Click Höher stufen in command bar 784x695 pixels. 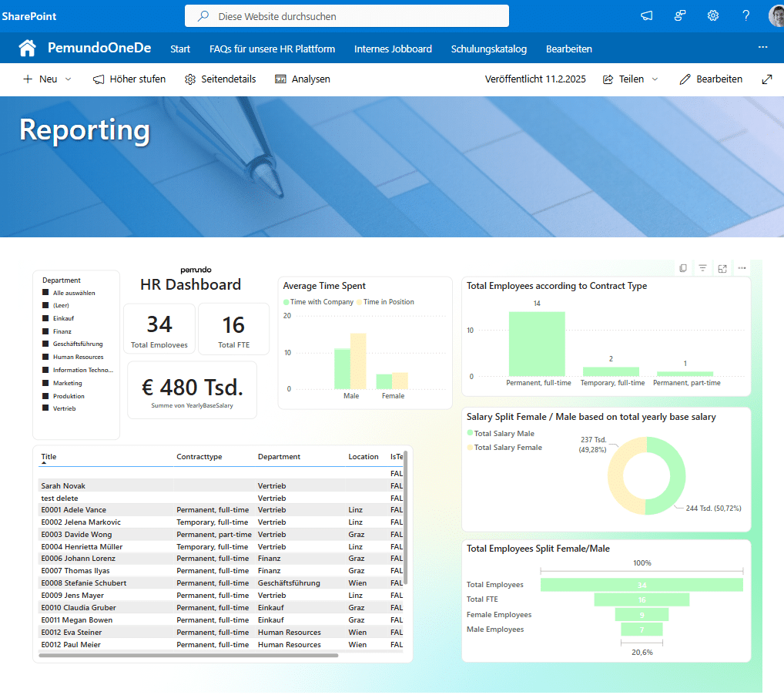(129, 79)
